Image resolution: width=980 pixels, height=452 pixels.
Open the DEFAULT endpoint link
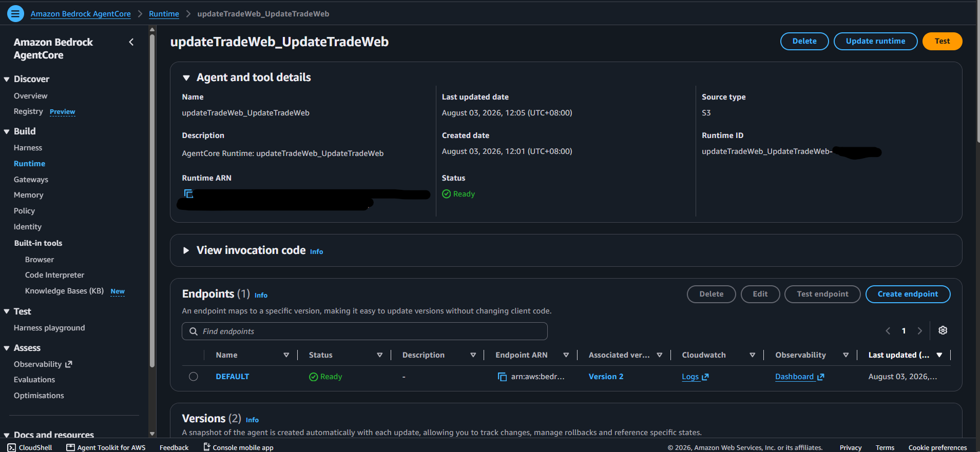coord(232,377)
